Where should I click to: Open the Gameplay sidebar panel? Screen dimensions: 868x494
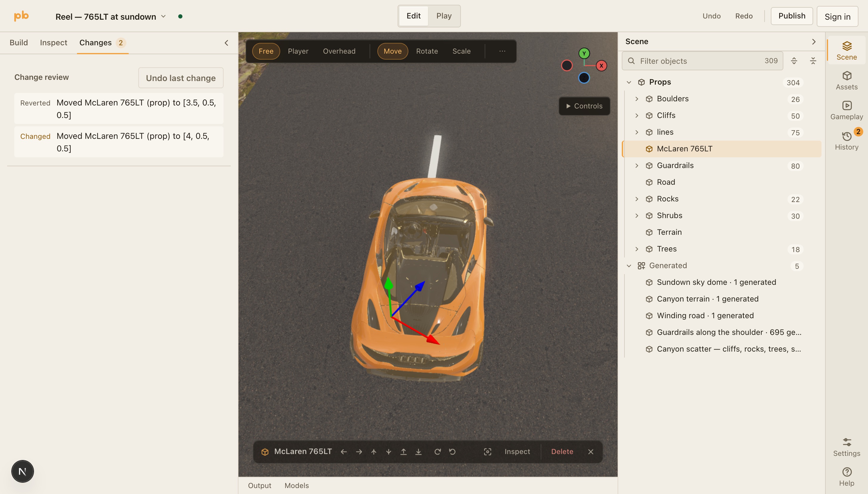point(846,110)
